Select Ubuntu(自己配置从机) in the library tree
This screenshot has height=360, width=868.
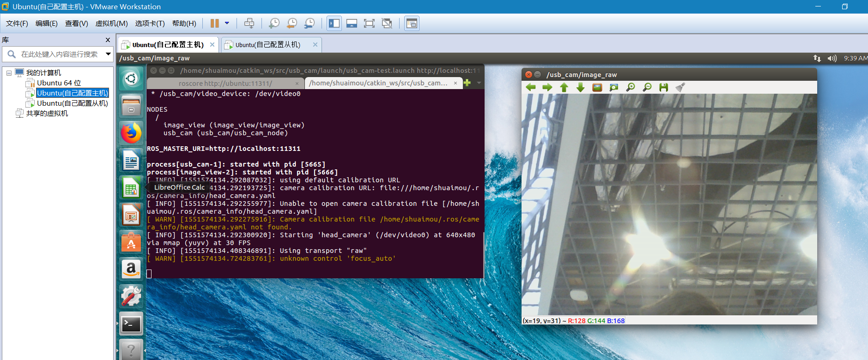point(73,103)
